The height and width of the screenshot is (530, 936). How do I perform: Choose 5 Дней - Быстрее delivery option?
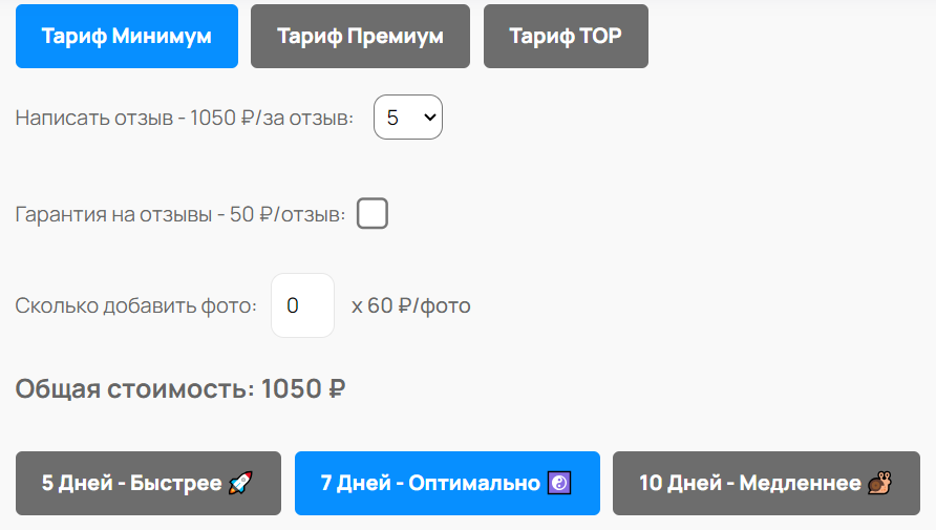148,483
